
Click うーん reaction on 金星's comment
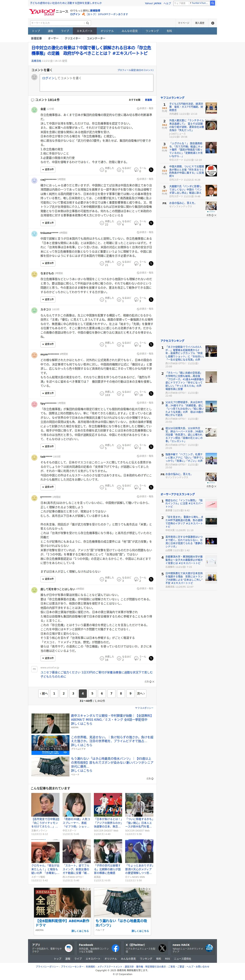click(140, 170)
